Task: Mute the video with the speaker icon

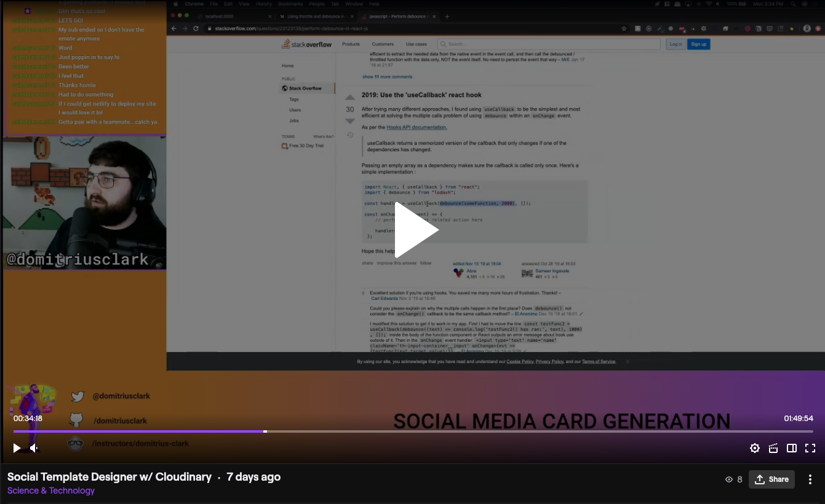Action: pos(34,448)
